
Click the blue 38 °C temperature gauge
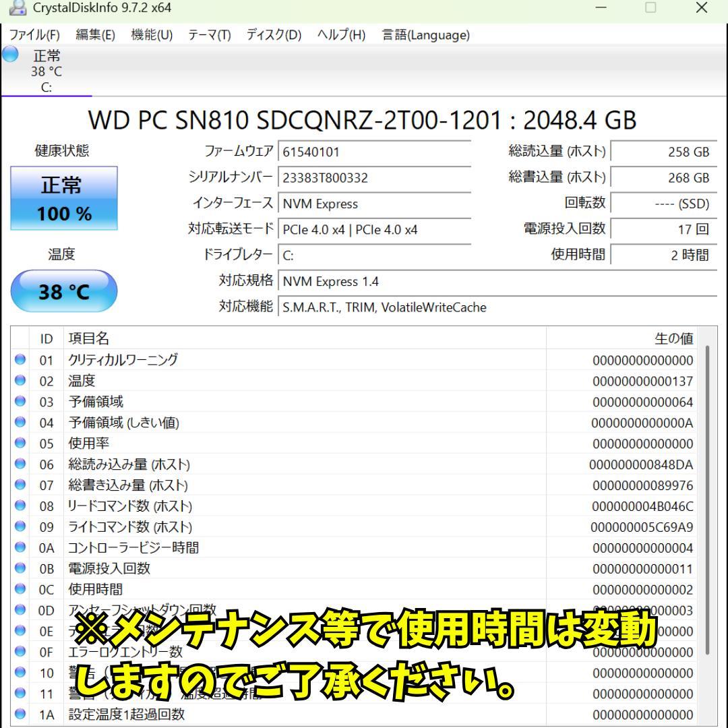click(64, 291)
